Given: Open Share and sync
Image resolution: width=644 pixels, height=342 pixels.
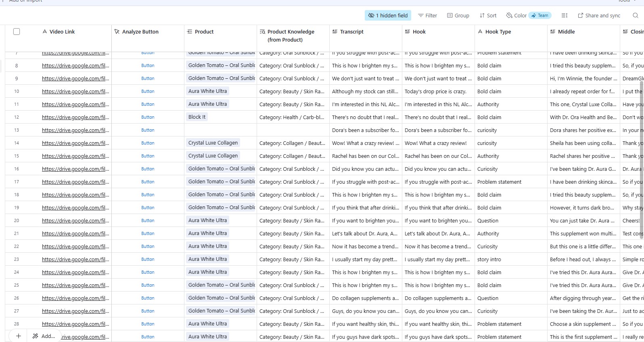Looking at the screenshot, I should coord(599,15).
